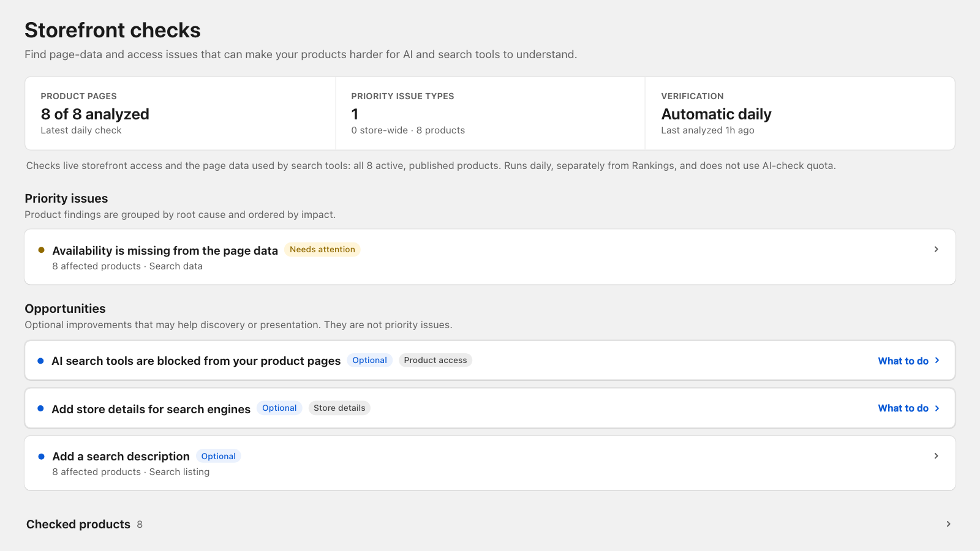Image resolution: width=980 pixels, height=551 pixels.
Task: Click the blue dot beside AI search tools row
Action: [41, 361]
